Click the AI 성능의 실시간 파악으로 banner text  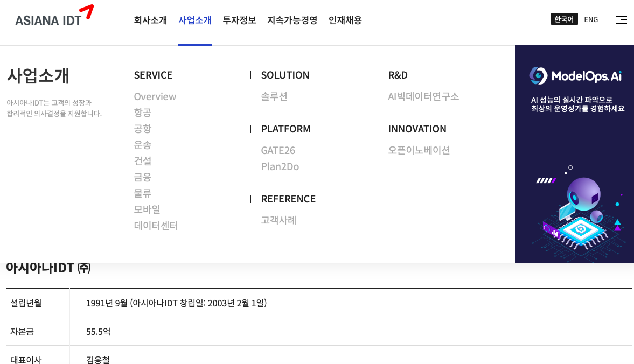pyautogui.click(x=572, y=100)
